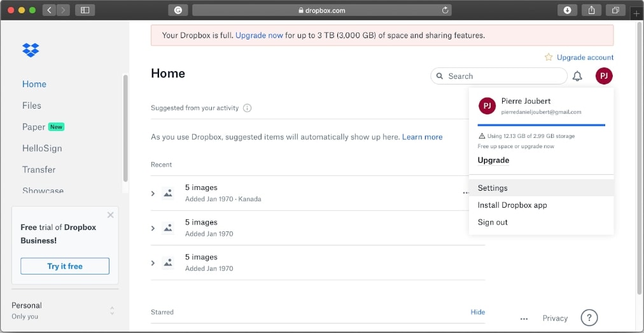Hide the Starred section
This screenshot has width=644, height=333.
coord(477,312)
